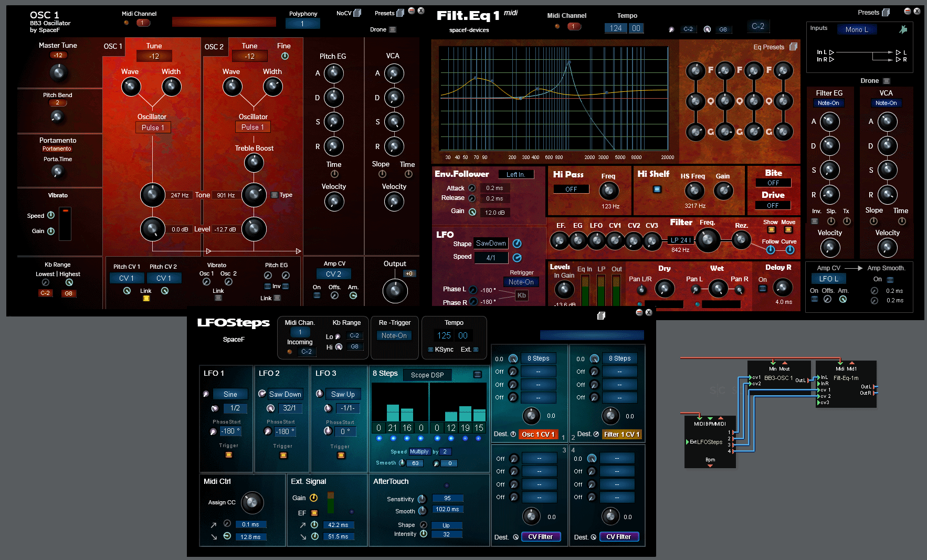
Task: Toggle Bite OFF switch
Action: click(773, 183)
